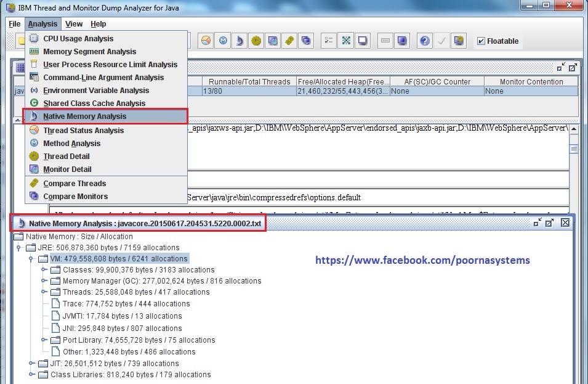Collapse the JRE tree node

tap(18, 248)
